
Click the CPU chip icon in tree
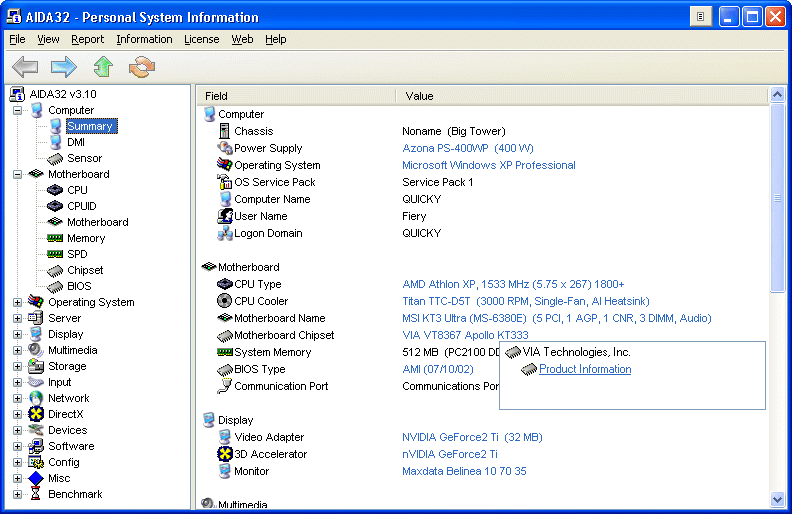point(55,190)
